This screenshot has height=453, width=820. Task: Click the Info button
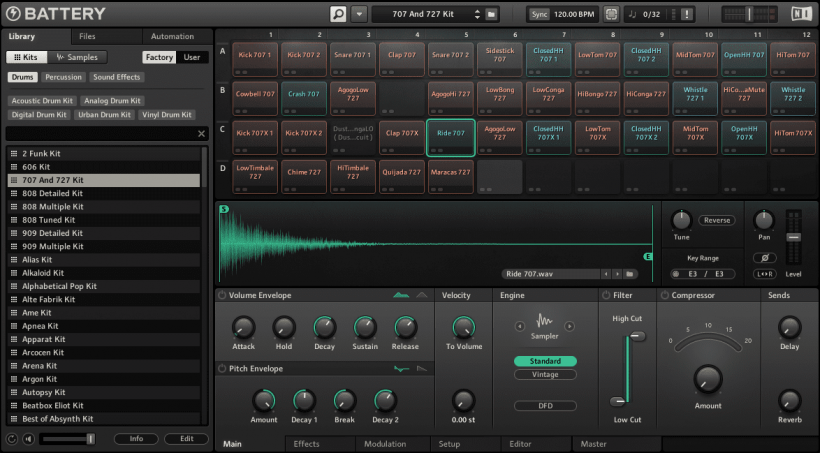pos(136,439)
